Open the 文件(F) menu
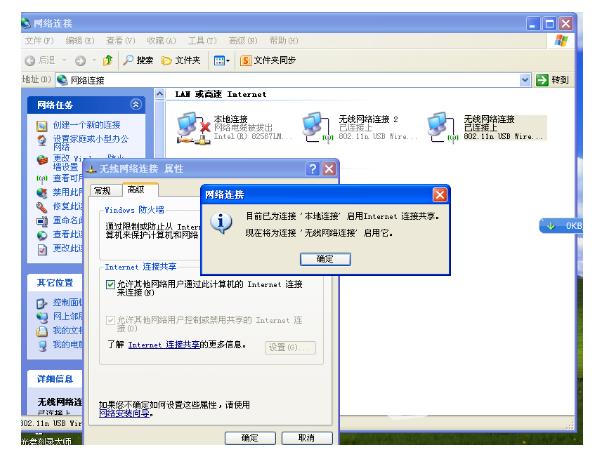This screenshot has width=593, height=453. (x=39, y=40)
